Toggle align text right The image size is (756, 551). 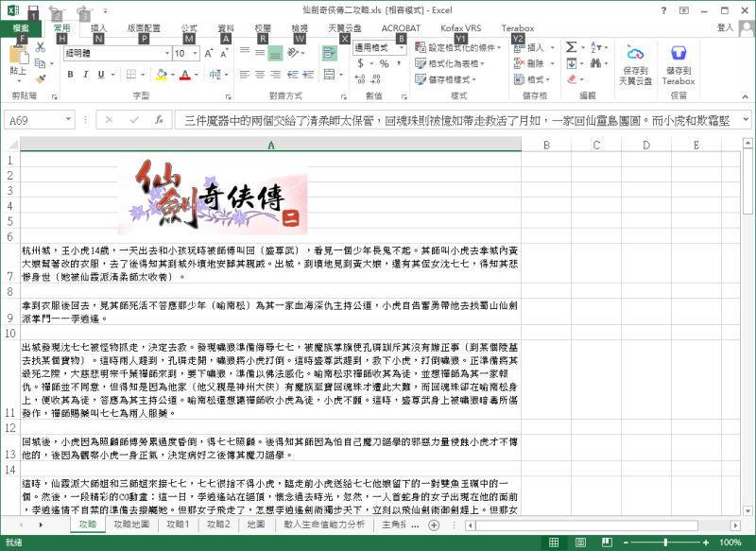click(275, 75)
